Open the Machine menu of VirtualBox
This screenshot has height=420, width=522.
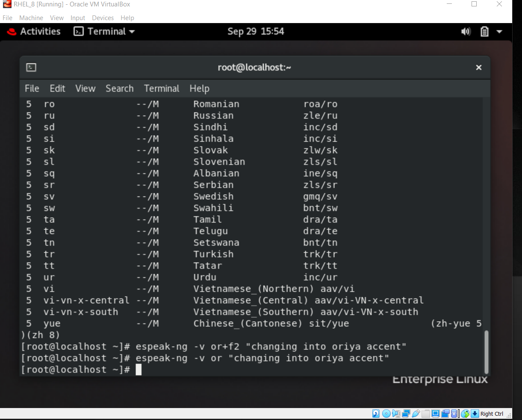coord(31,18)
